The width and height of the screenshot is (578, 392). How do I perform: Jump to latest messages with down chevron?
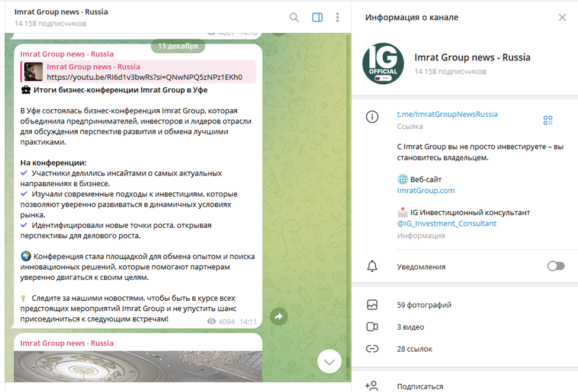(x=329, y=361)
